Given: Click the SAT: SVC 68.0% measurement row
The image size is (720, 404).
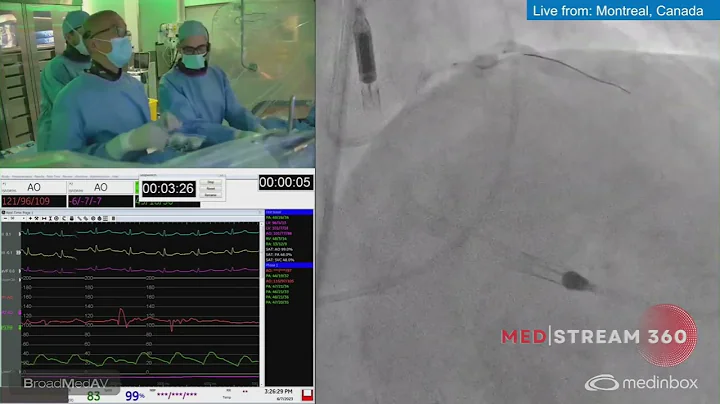Looking at the screenshot, I should pyautogui.click(x=280, y=260).
